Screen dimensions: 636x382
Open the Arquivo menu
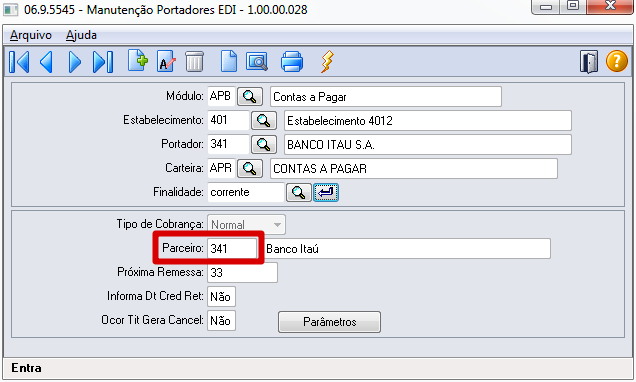click(x=31, y=35)
